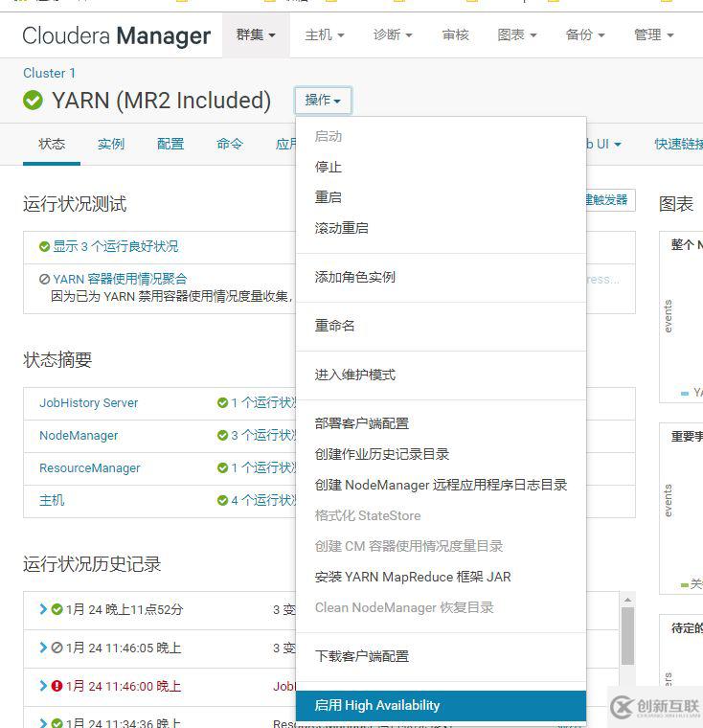Screen dimensions: 703x728
Task: Switch to the 状态 tab
Action: click(52, 144)
